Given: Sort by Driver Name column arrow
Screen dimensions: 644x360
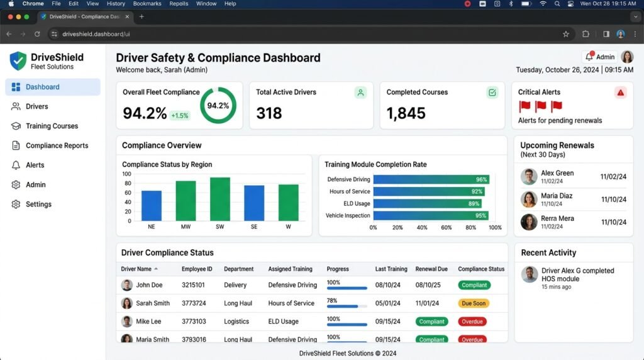Looking at the screenshot, I should [156, 269].
